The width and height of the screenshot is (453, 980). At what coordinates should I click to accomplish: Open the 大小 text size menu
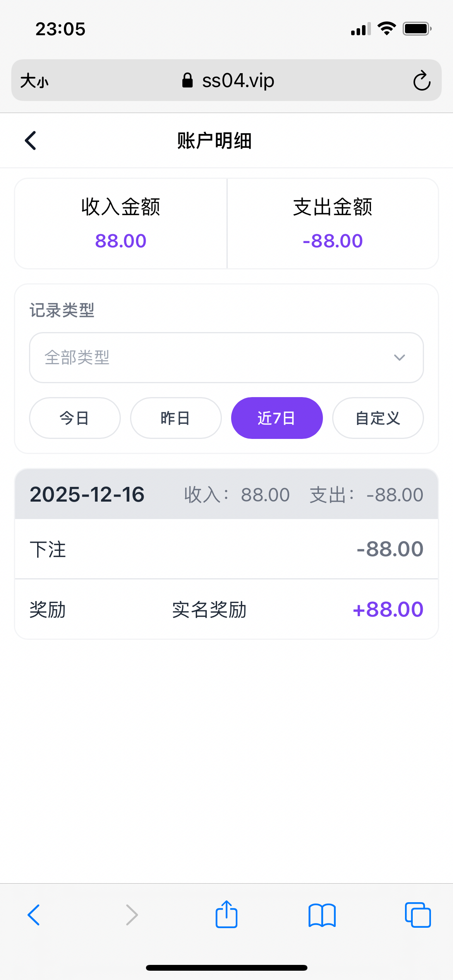coord(34,81)
